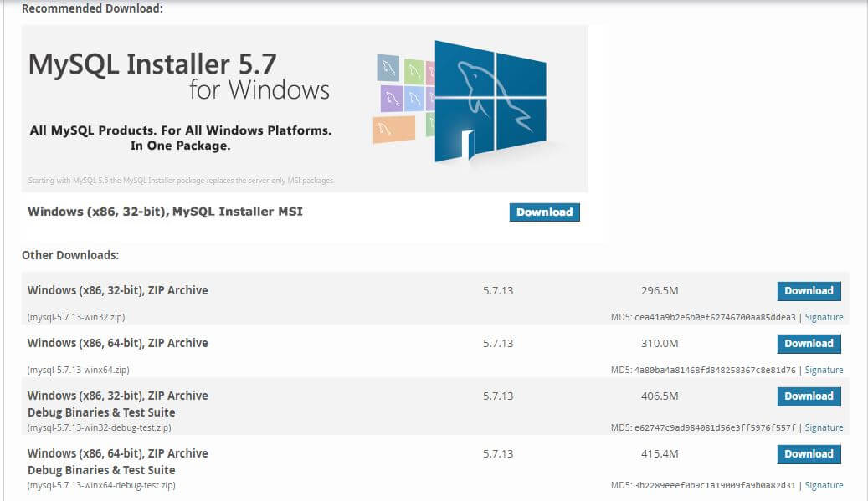Download Windows 32-bit ZIP Archive 296.5M
Screen dimensions: 868x501
click(809, 291)
